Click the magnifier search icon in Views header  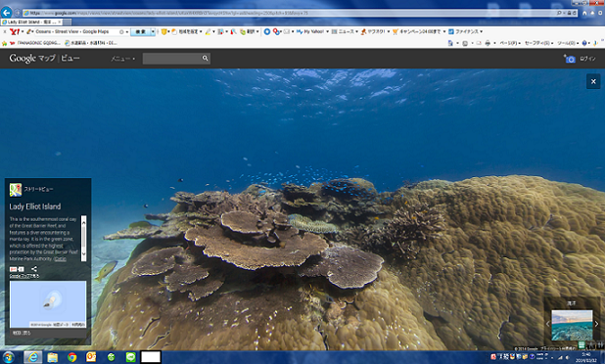pos(206,59)
